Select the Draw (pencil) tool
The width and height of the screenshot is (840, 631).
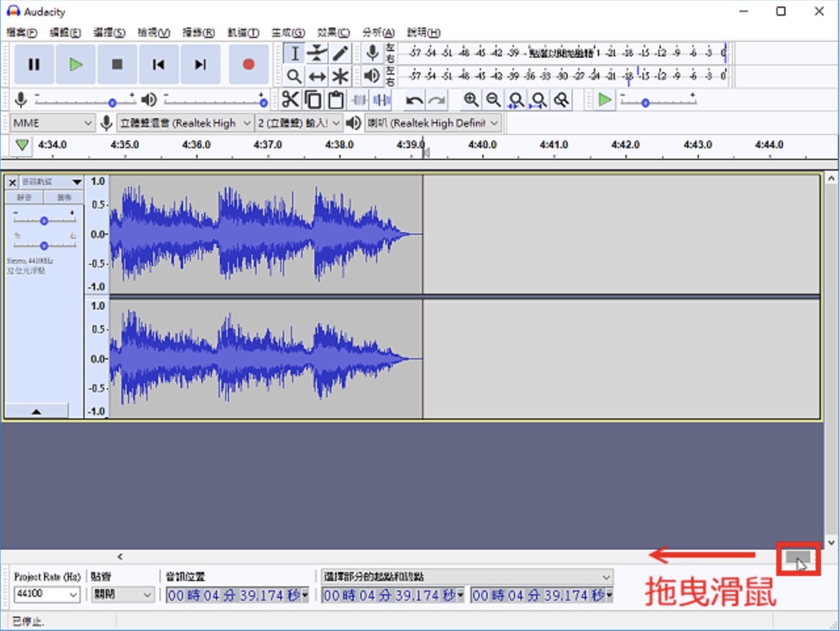tap(340, 53)
